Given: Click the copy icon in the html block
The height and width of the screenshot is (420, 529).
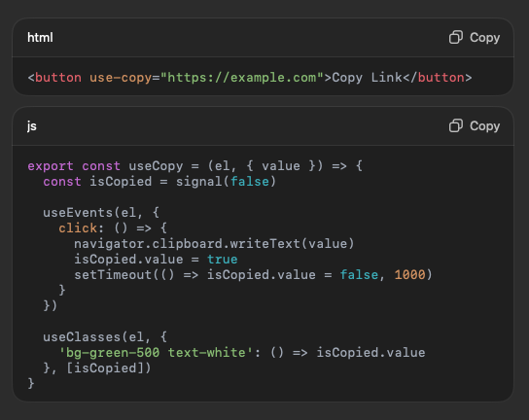Looking at the screenshot, I should 455,38.
